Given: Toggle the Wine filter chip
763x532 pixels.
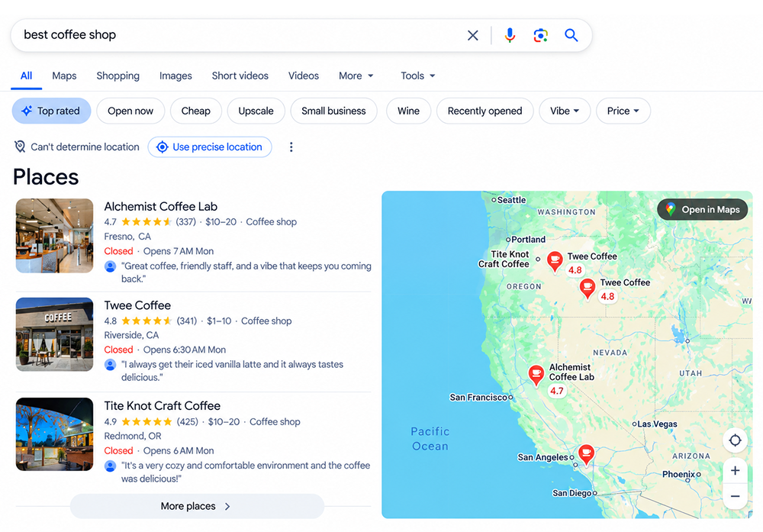Looking at the screenshot, I should (x=408, y=111).
